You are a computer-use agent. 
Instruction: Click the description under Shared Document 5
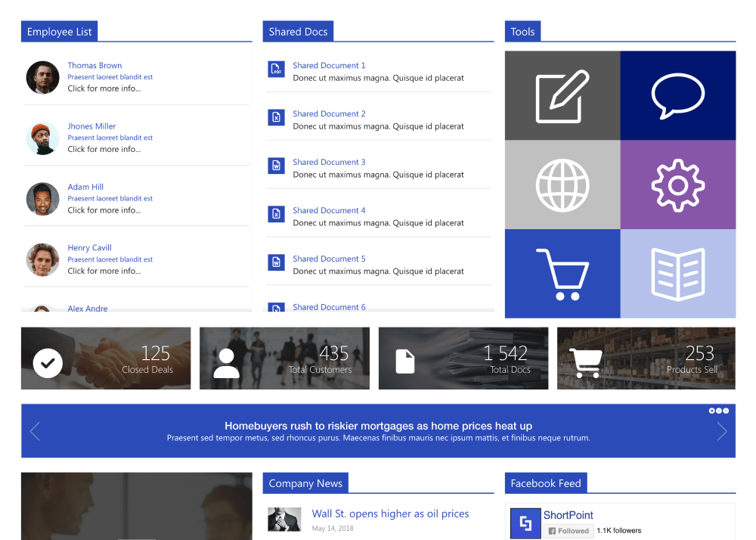[x=379, y=271]
